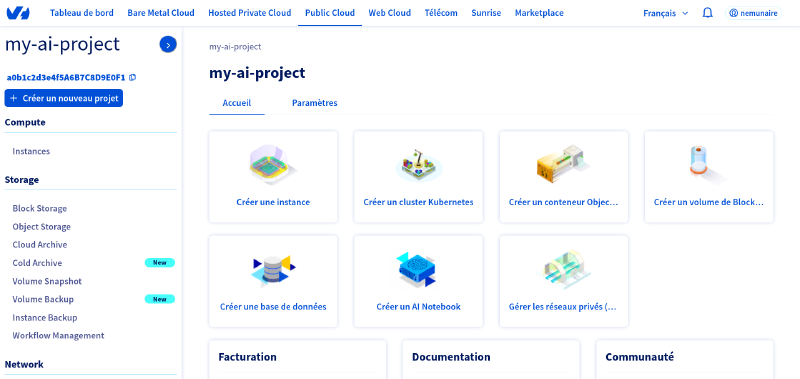The image size is (800, 379).
Task: Click the Communauté card heading
Action: click(639, 357)
